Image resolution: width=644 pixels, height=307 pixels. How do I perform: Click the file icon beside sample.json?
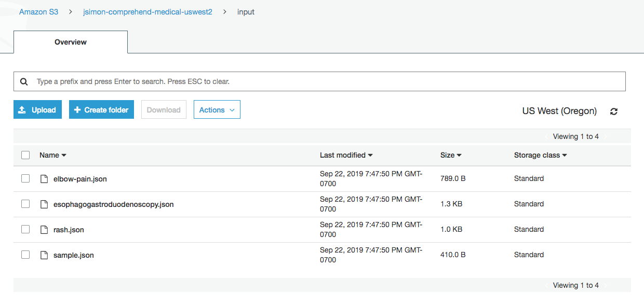point(44,255)
